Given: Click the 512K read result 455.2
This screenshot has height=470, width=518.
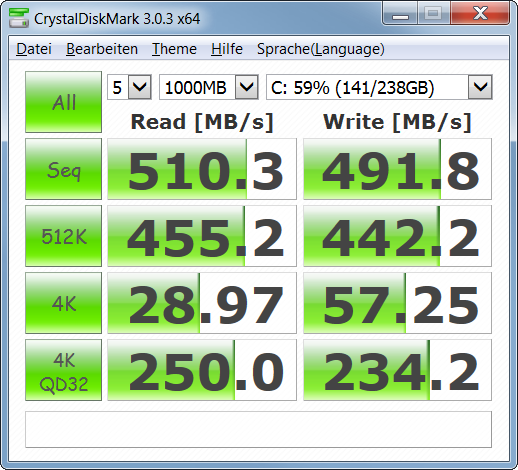Looking at the screenshot, I should coord(202,236).
